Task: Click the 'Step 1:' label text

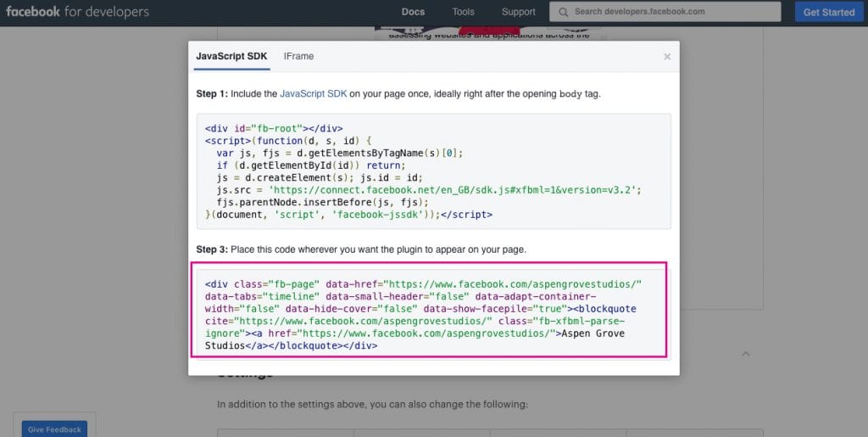Action: click(x=212, y=93)
